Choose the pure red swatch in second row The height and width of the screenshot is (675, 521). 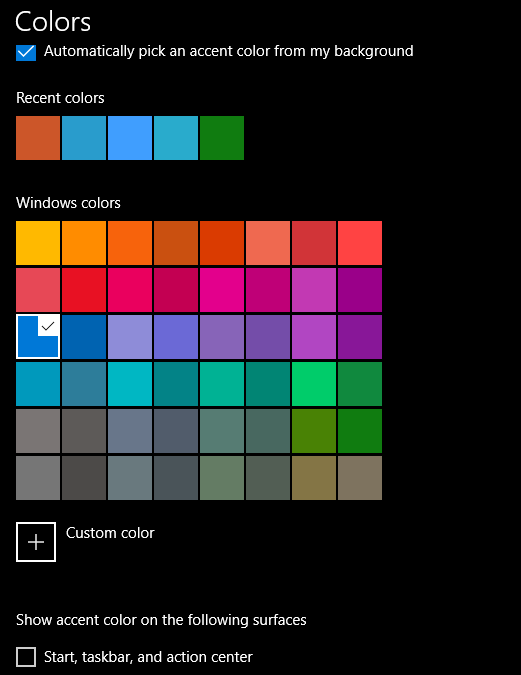(x=84, y=290)
